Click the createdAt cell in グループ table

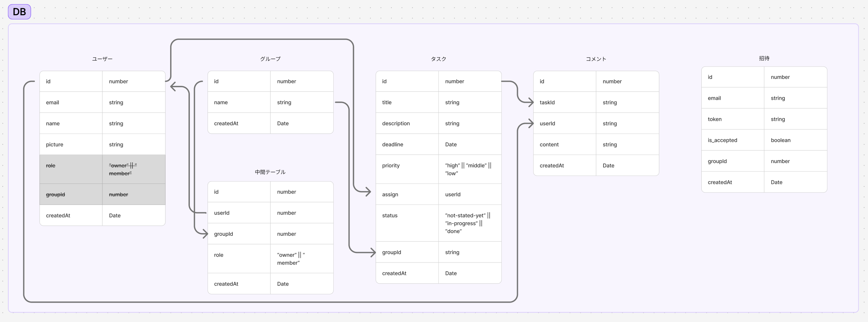[x=239, y=123]
